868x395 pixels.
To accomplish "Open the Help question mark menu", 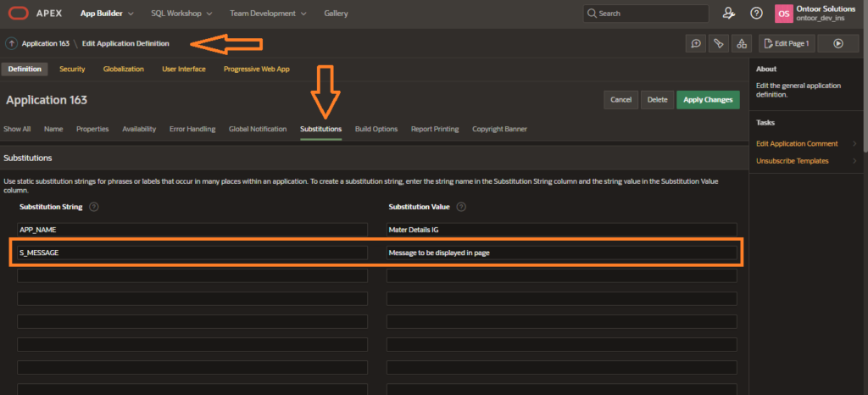I will (756, 14).
